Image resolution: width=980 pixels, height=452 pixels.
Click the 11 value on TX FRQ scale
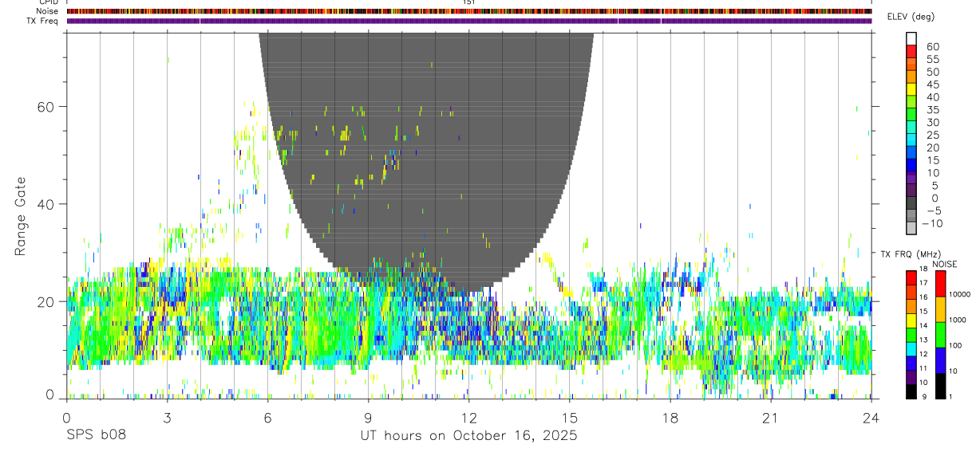pos(922,368)
